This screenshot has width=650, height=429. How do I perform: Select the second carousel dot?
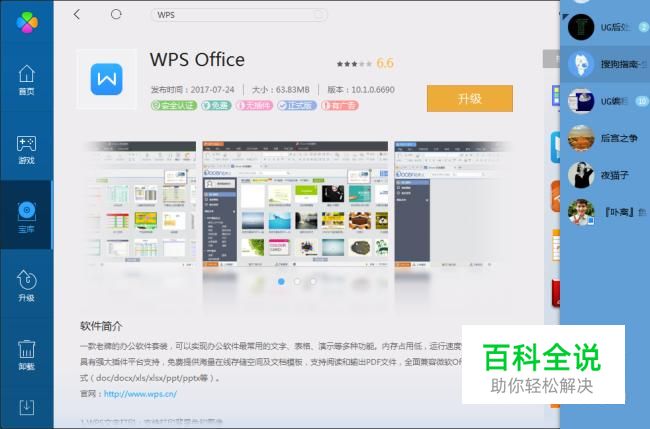pyautogui.click(x=297, y=281)
